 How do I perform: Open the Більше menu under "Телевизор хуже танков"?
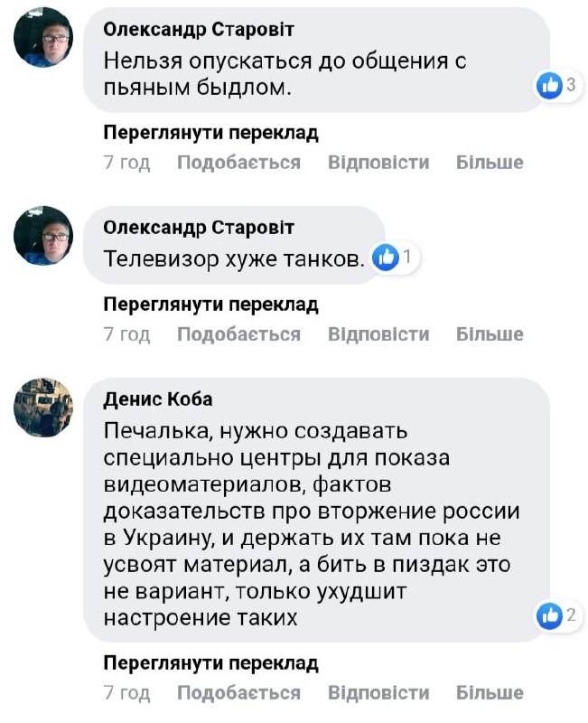coord(490,334)
